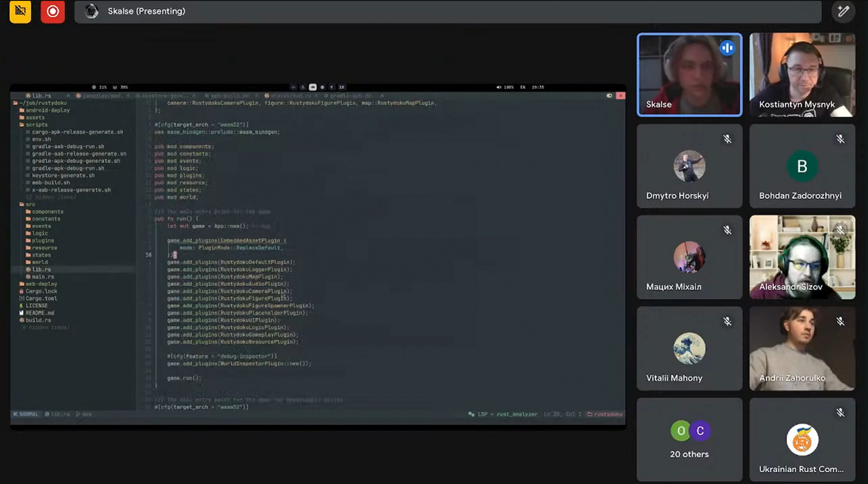
Task: Toggle the editor theme switch icon
Action: pyautogui.click(x=609, y=95)
